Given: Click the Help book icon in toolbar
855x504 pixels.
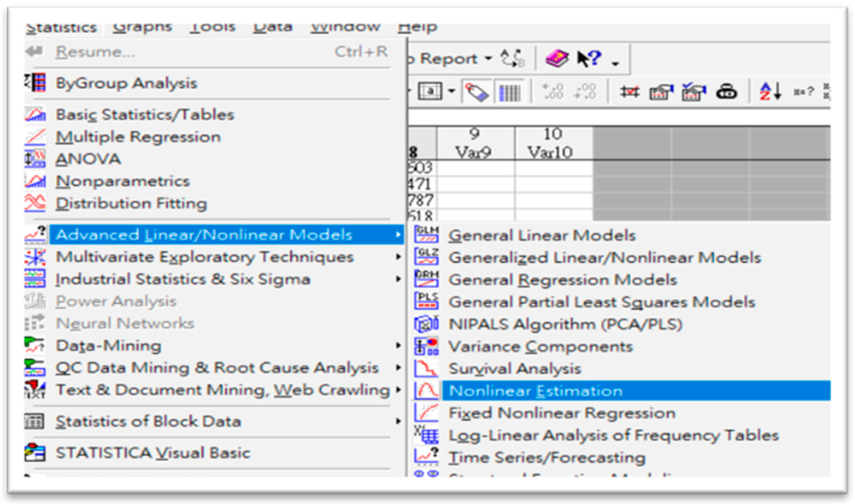Looking at the screenshot, I should [557, 58].
